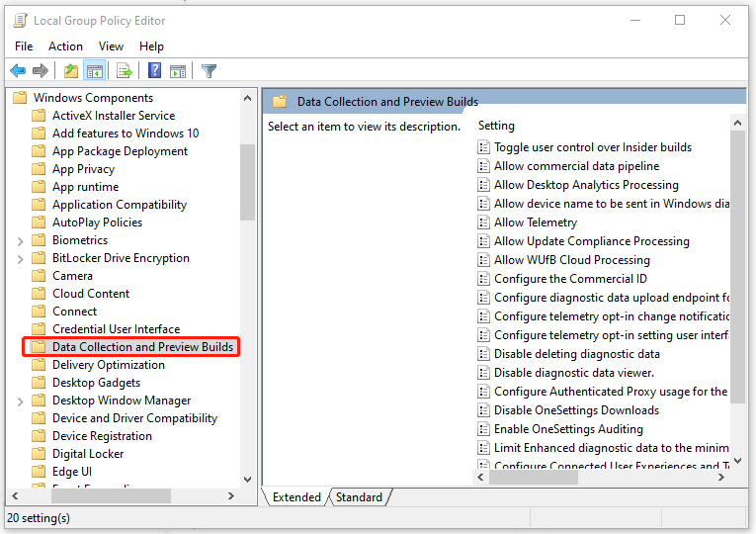Select Add features to Windows 10 folder

126,133
